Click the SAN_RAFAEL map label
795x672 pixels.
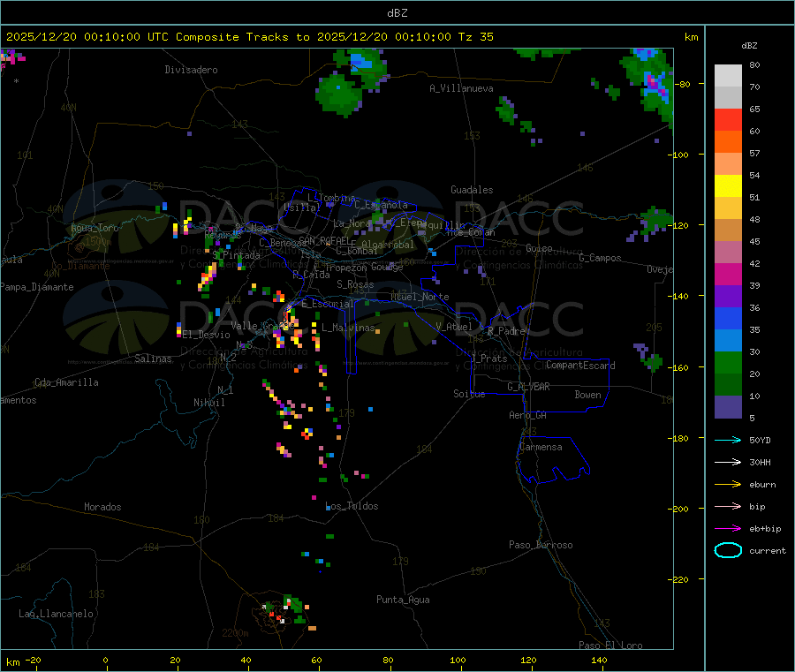pos(324,240)
